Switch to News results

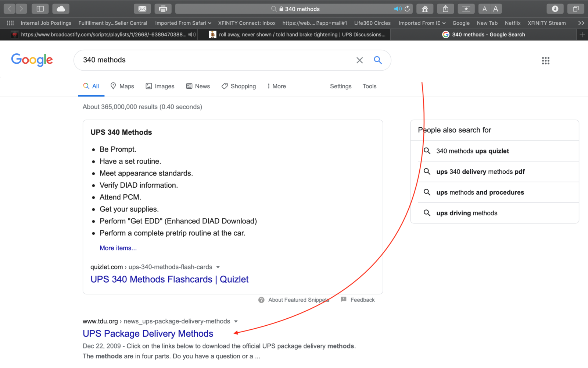point(198,86)
